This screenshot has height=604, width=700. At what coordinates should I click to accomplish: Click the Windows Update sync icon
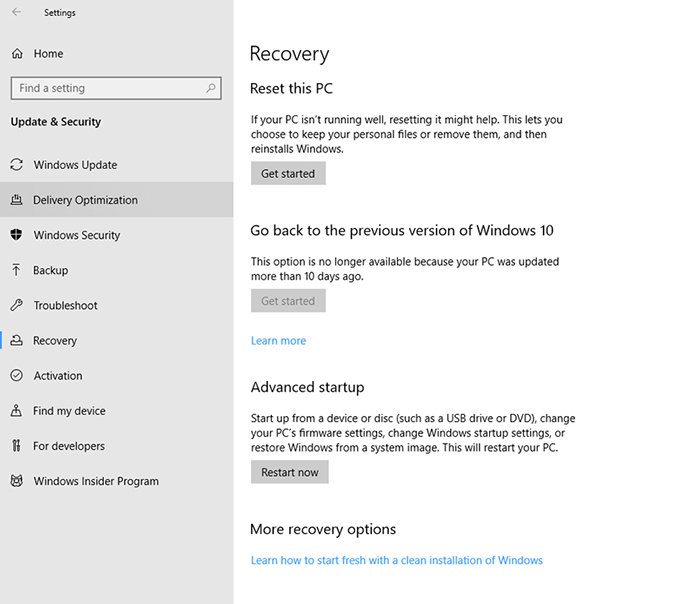coord(16,165)
